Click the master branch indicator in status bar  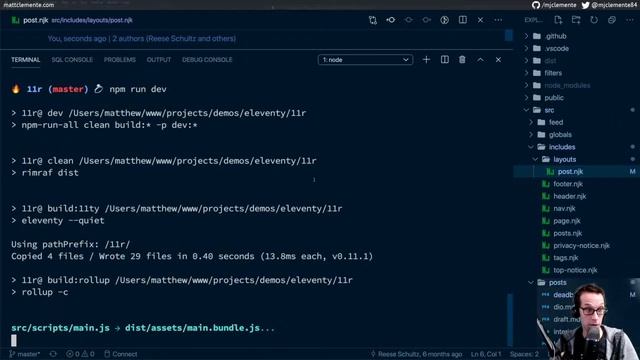(x=24, y=354)
